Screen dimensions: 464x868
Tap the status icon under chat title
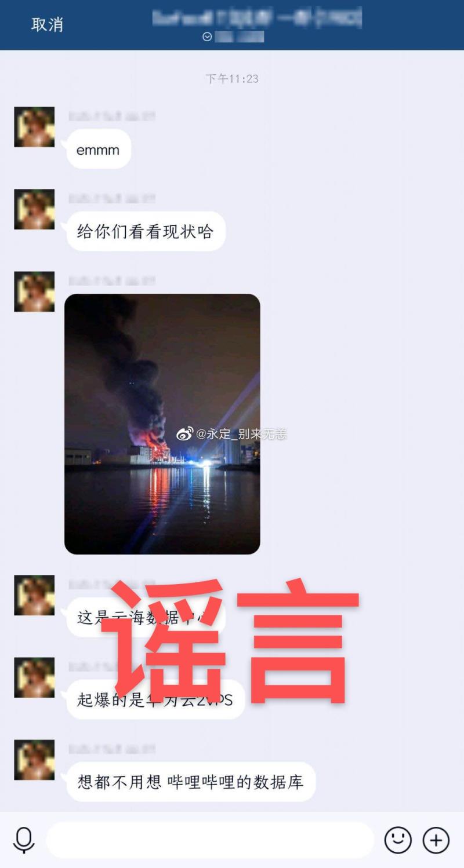(208, 37)
